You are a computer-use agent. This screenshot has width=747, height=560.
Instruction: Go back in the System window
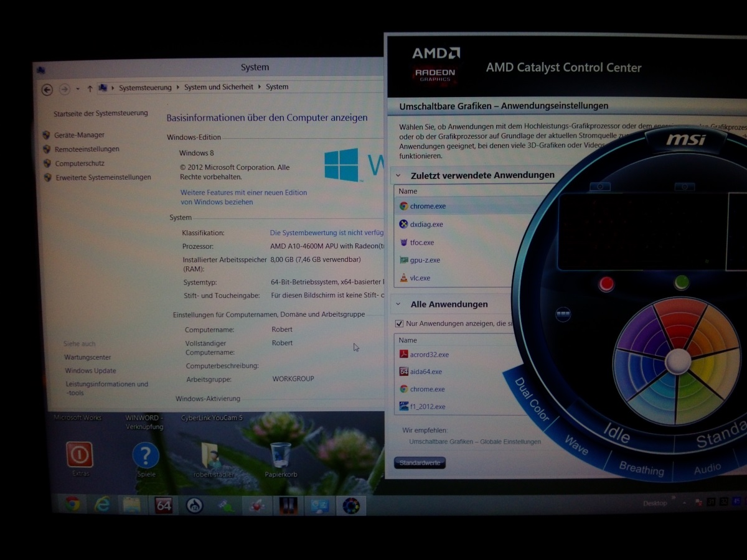(x=47, y=90)
